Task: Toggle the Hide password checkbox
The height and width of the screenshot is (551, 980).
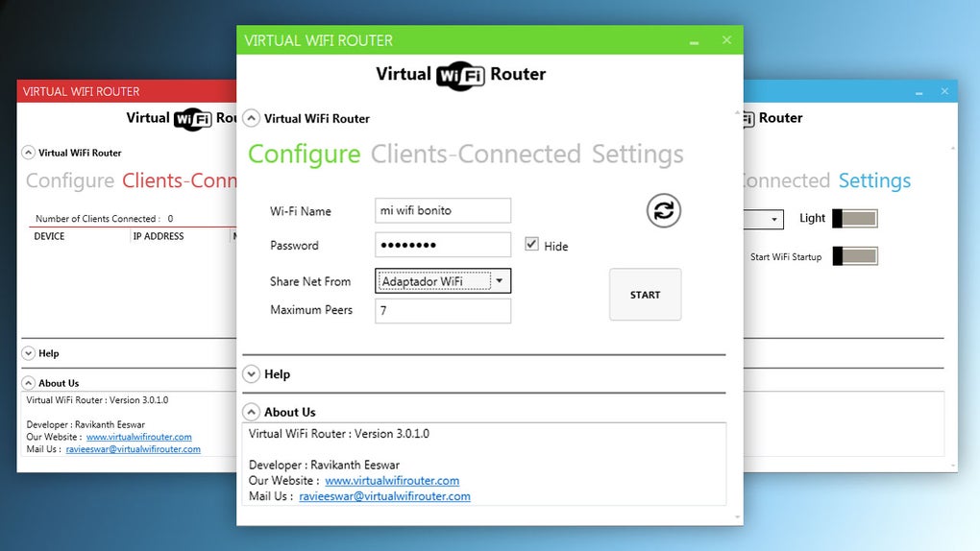Action: tap(531, 244)
